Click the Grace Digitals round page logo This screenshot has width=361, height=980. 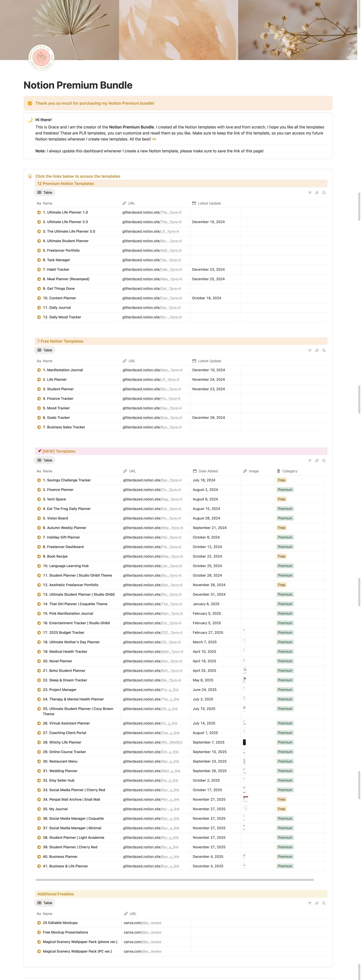point(41,57)
